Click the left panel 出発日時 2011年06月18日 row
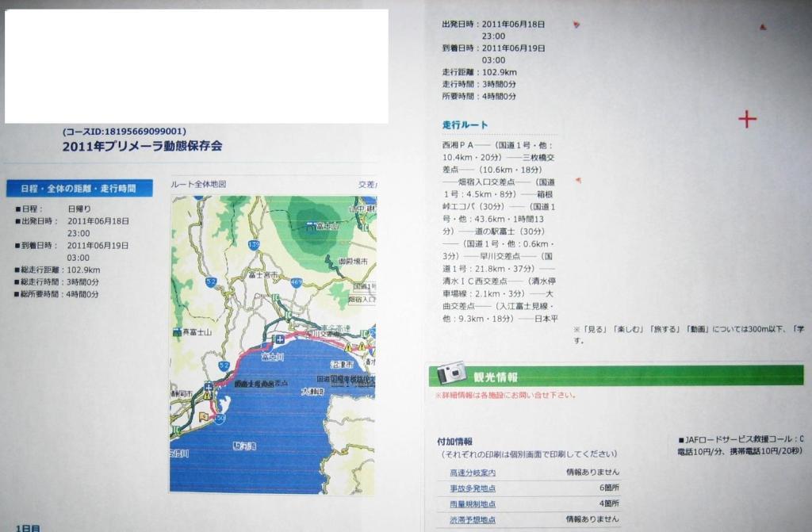Image resolution: width=812 pixels, height=532 pixels. click(72, 227)
